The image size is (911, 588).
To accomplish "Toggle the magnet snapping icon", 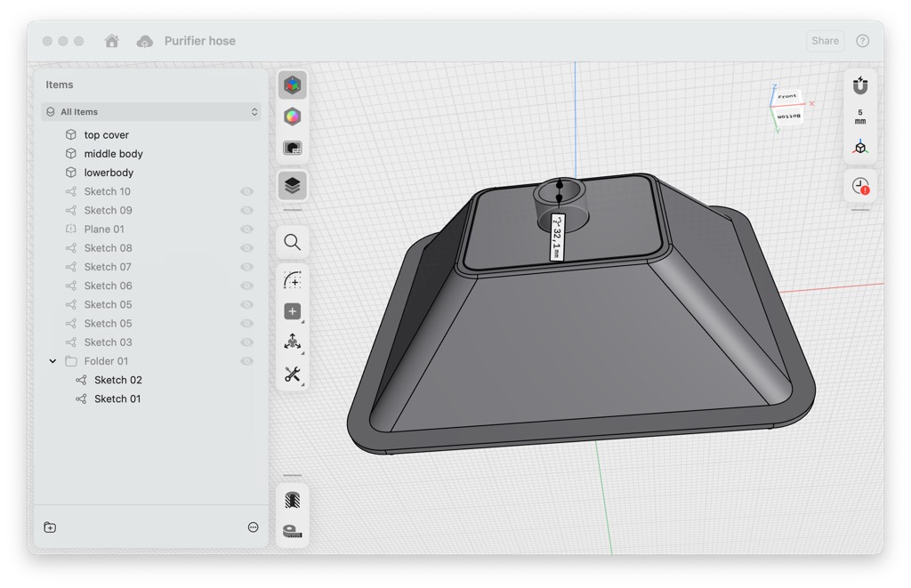I will (860, 85).
